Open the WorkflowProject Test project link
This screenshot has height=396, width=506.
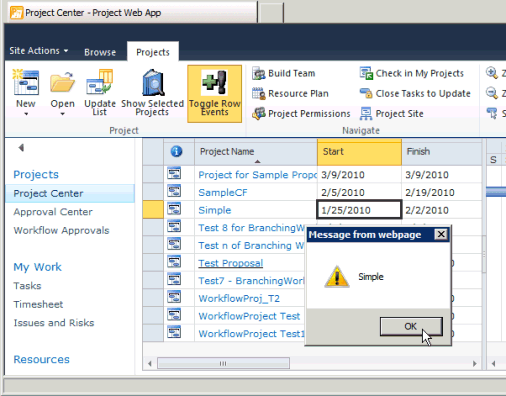[x=249, y=316]
